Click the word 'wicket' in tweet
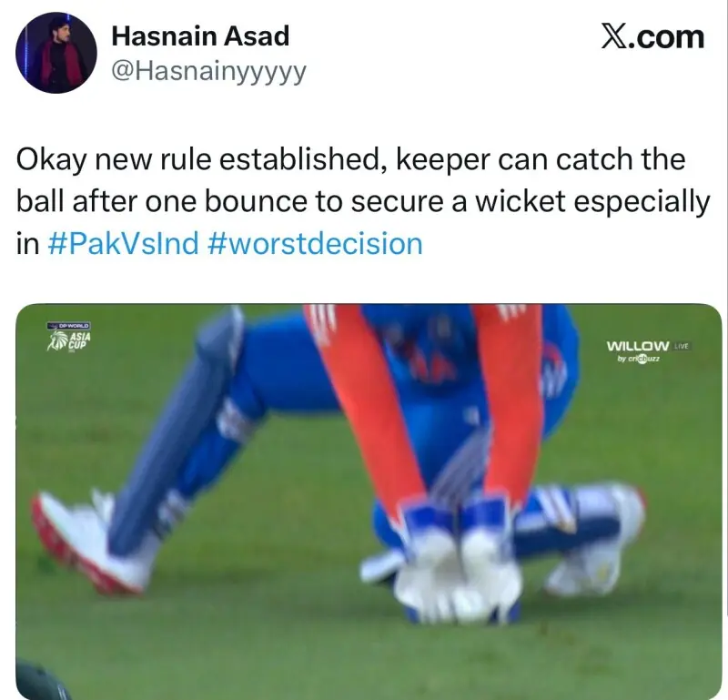This screenshot has height=700, width=728. point(519,201)
